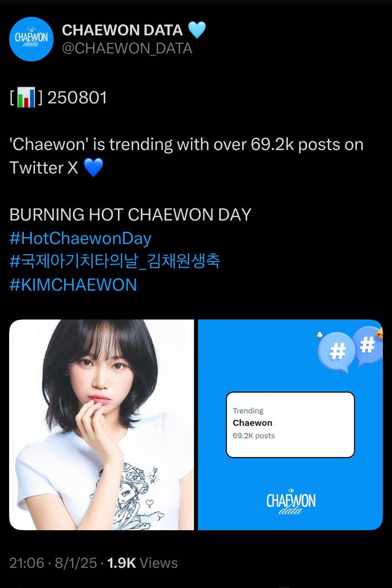The width and height of the screenshot is (392, 588).
Task: Open the #HotChaewonDay hashtag
Action: click(80, 238)
